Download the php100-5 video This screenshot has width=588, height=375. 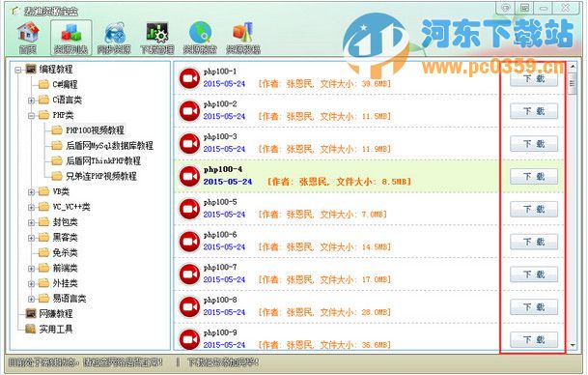(x=534, y=210)
